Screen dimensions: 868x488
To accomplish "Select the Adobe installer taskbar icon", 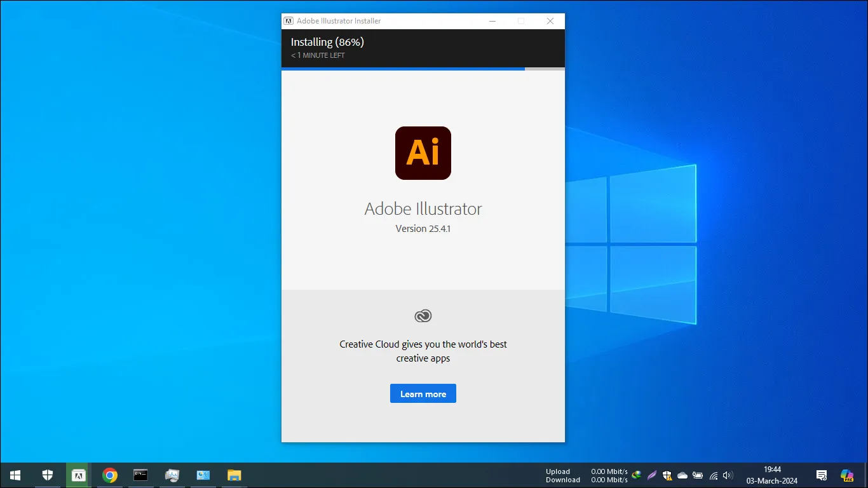I will [x=79, y=475].
